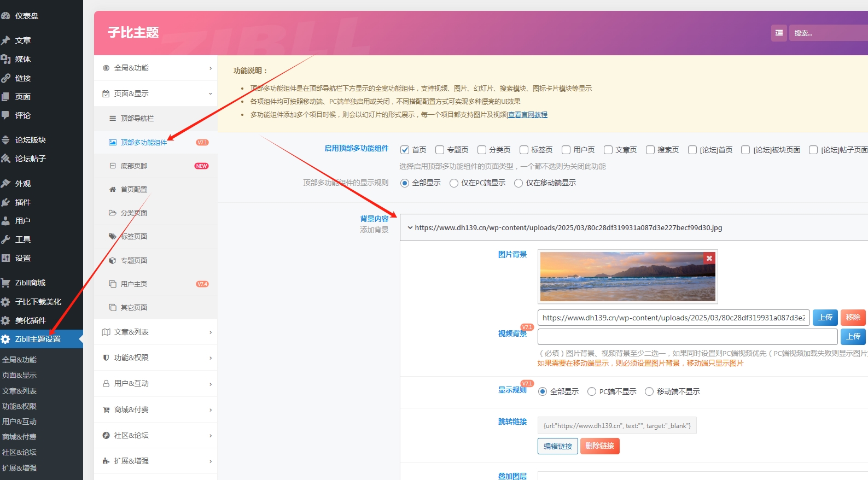Viewport: 868px width, 480px height.
Task: Click the 工具 wrench icon
Action: (x=5, y=239)
